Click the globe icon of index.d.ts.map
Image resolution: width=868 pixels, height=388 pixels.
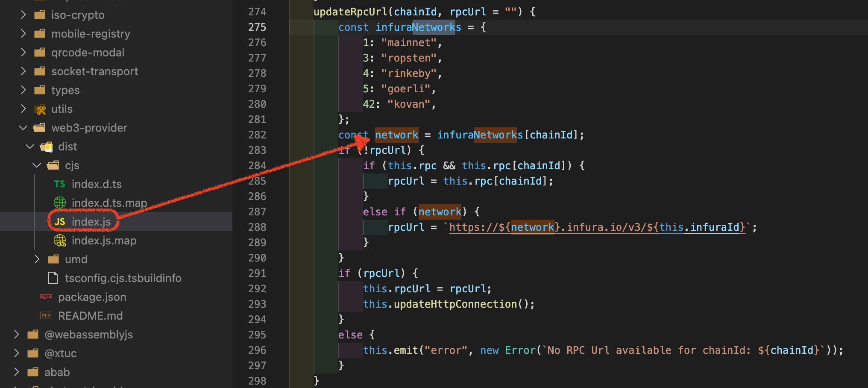[x=59, y=203]
